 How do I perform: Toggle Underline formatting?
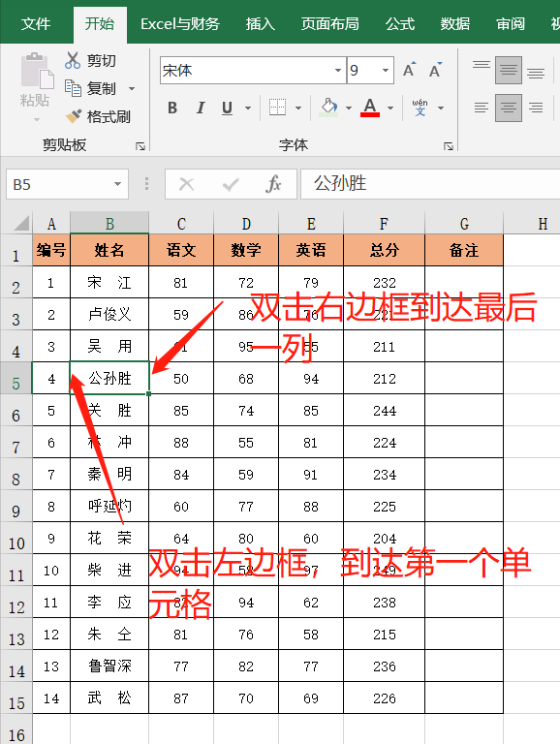228,108
